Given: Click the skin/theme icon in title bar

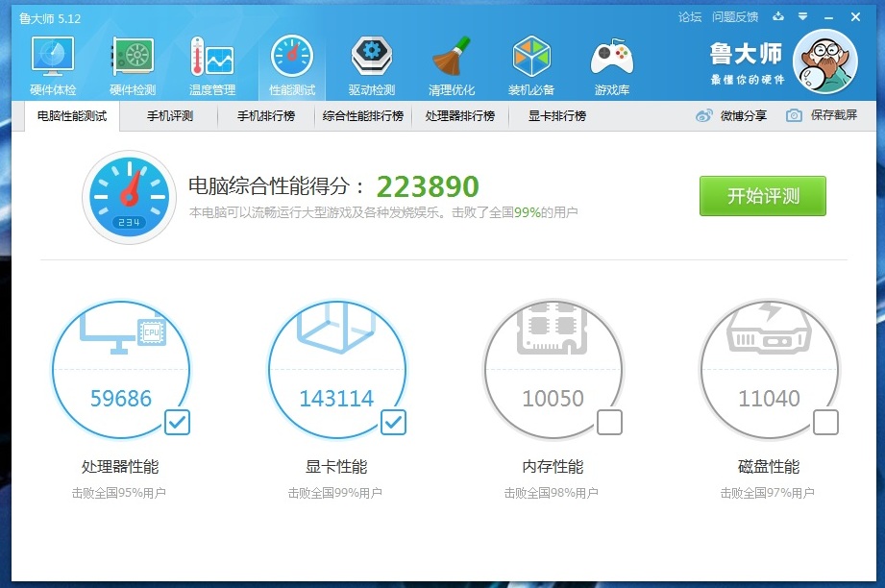Looking at the screenshot, I should (x=778, y=16).
